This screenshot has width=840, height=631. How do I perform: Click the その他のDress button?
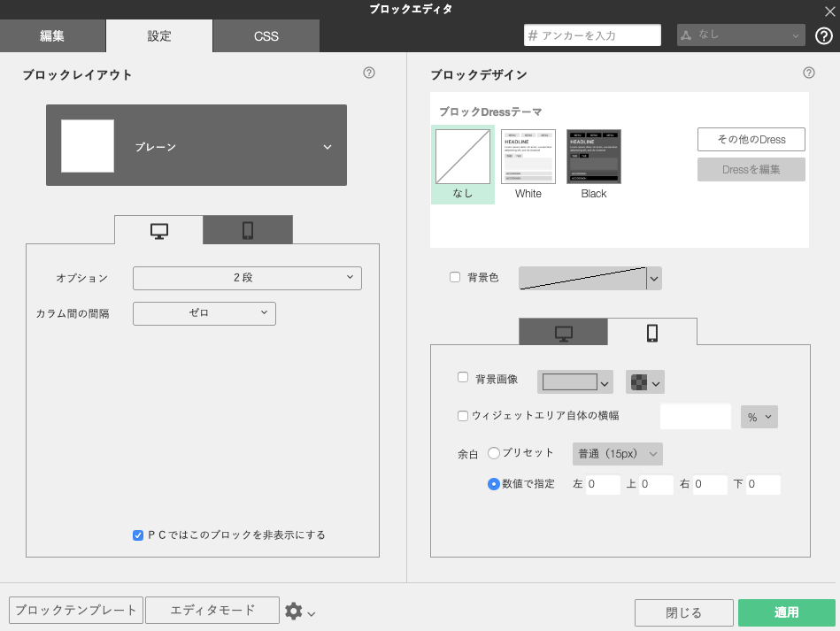tap(751, 139)
